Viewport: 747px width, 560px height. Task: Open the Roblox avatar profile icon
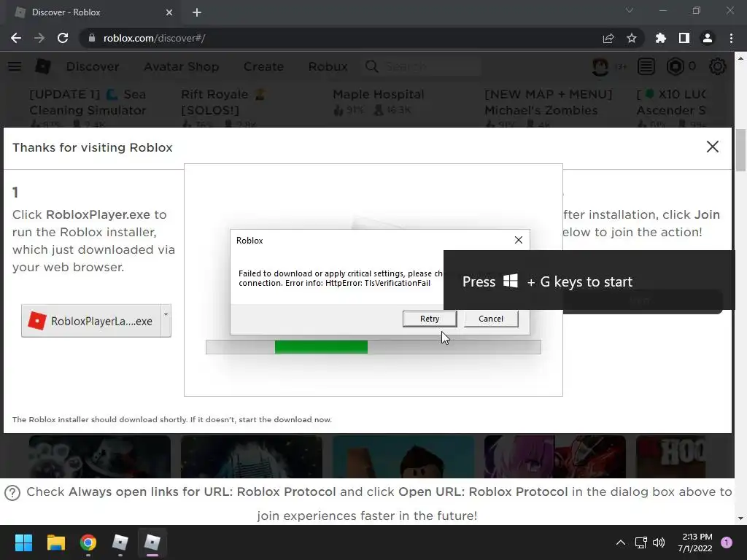(600, 66)
